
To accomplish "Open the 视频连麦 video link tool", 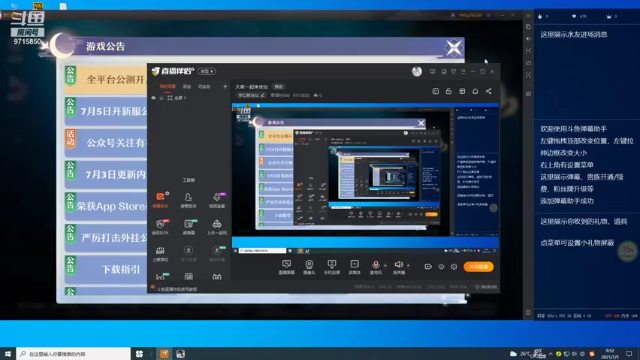I will pyautogui.click(x=217, y=200).
